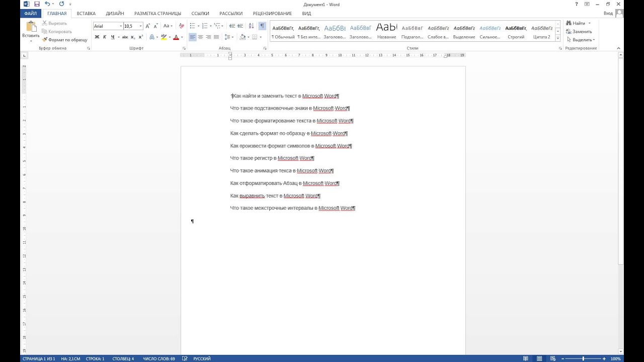This screenshot has width=644, height=362.
Task: Switch to Web Layout view in status bar
Action: (553, 358)
